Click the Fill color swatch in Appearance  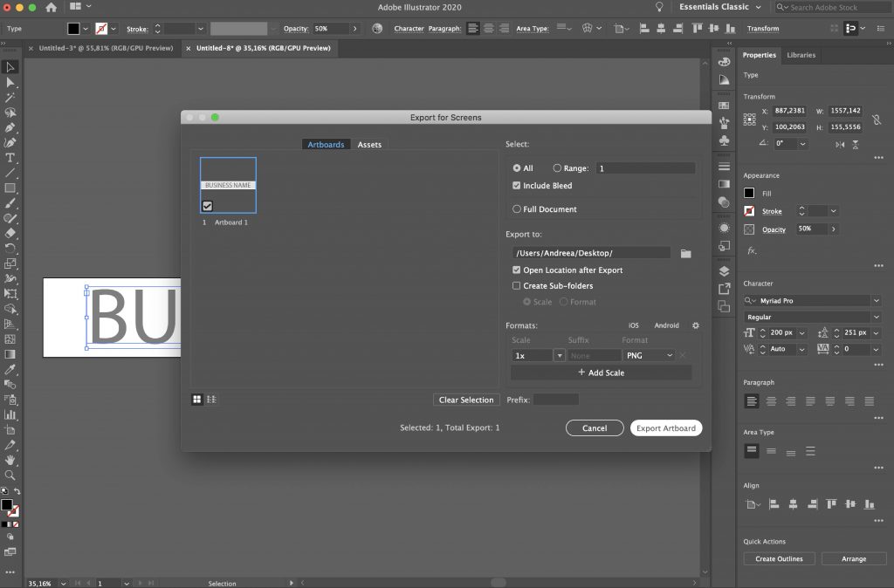pos(748,193)
